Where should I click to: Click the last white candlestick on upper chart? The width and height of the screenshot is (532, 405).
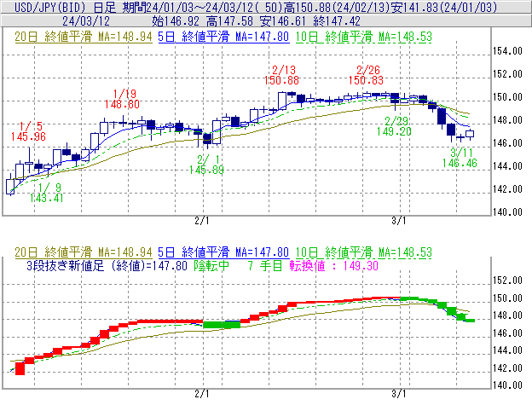[x=470, y=134]
